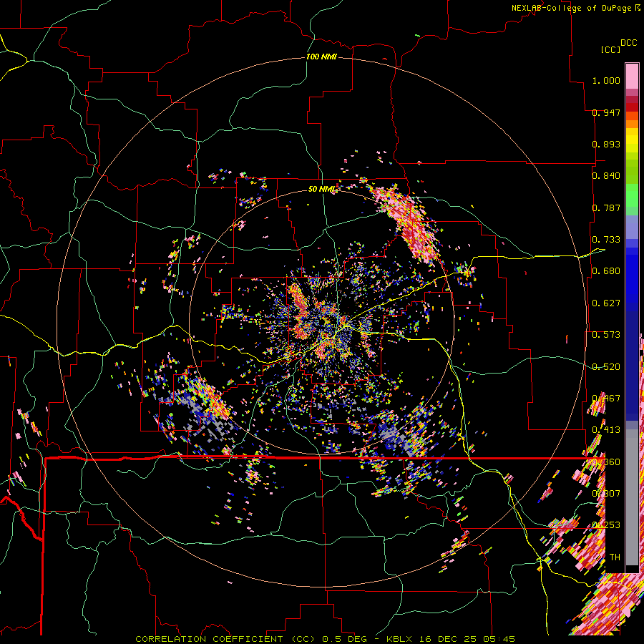Image resolution: width=644 pixels, height=644 pixels.
Task: Click the 0.413 scale value
Action: [606, 430]
